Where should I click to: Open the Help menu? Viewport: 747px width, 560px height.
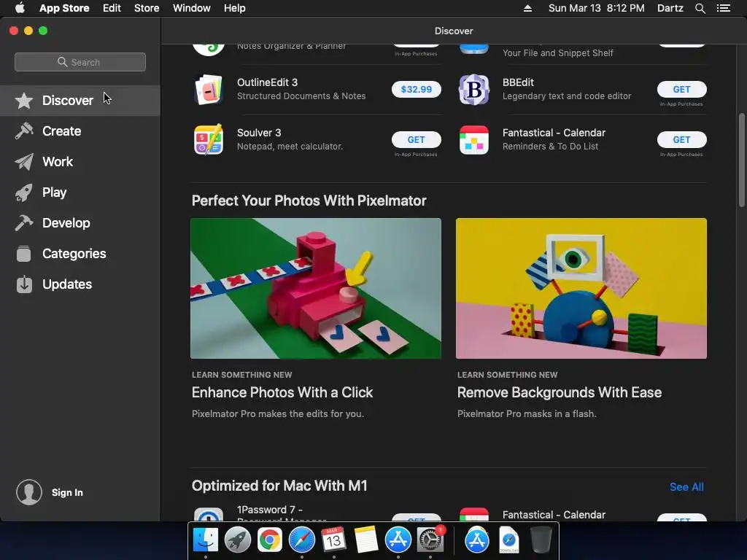point(235,8)
